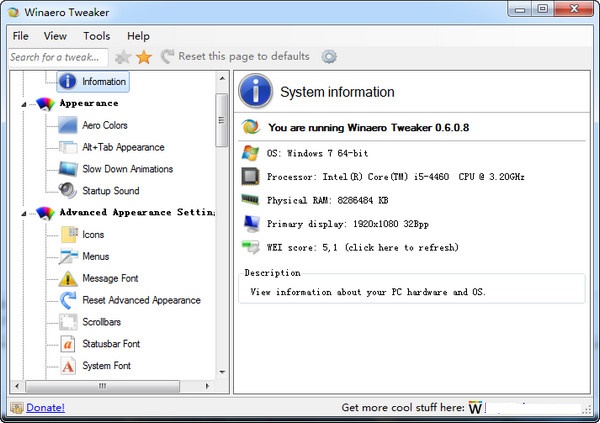The height and width of the screenshot is (423, 600).
Task: Click the Reset Advanced Appearance icon
Action: tap(67, 300)
